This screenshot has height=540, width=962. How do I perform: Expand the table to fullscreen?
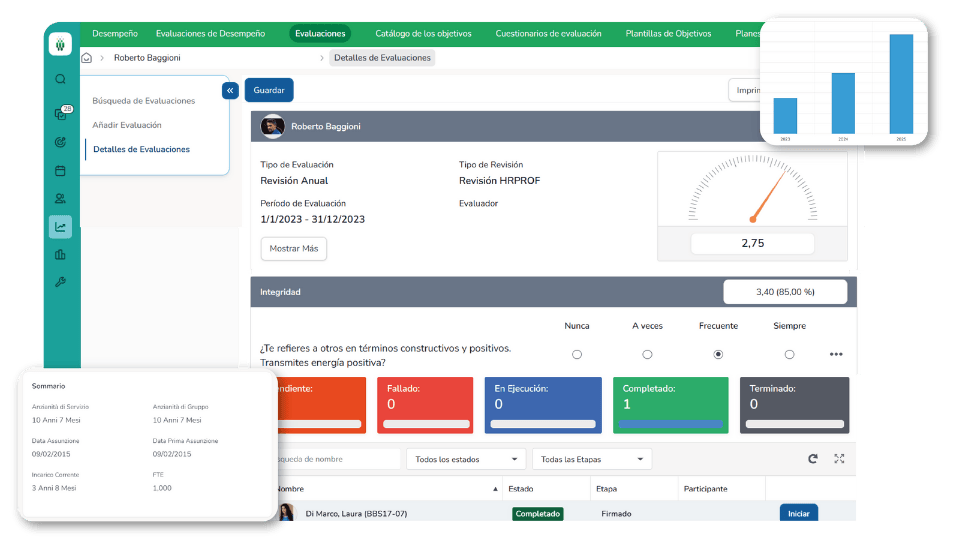[x=839, y=459]
